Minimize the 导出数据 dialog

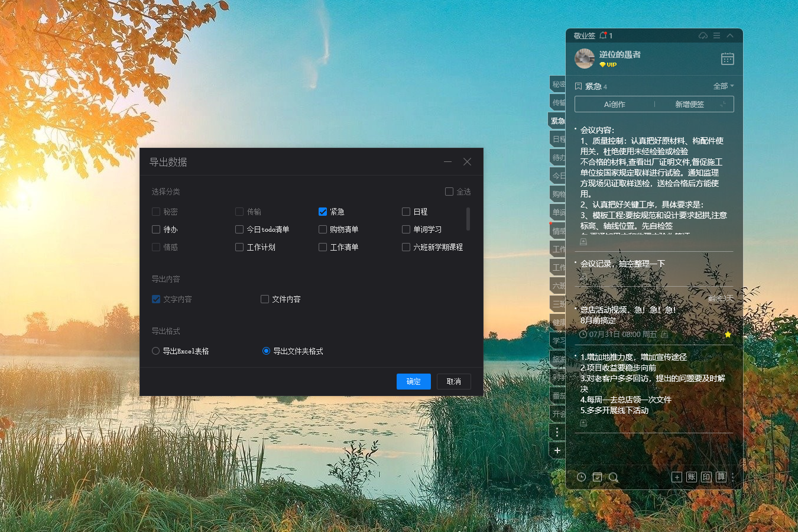coord(447,162)
